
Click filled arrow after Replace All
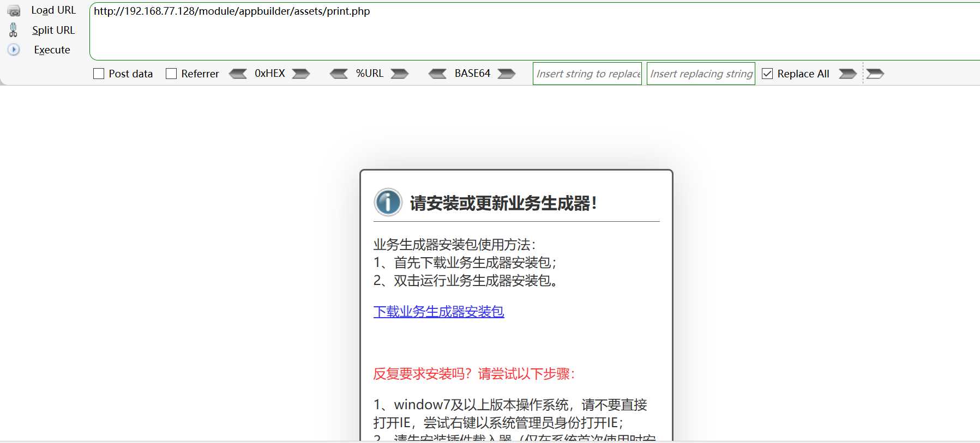click(847, 74)
